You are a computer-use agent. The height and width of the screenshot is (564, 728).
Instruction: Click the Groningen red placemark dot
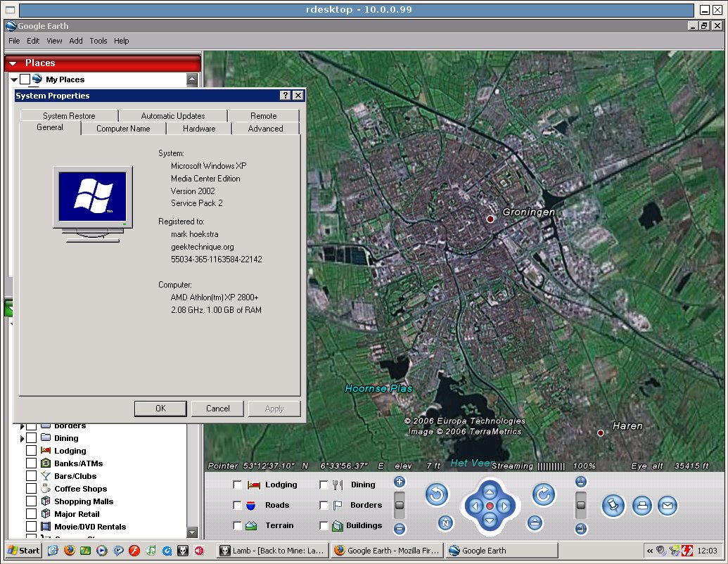(490, 219)
